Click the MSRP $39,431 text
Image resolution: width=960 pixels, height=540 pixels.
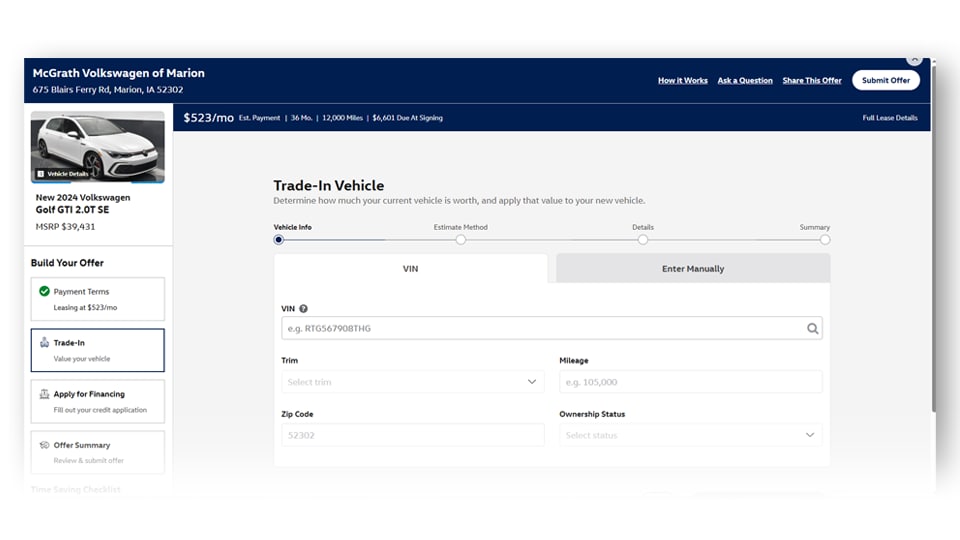[x=66, y=227]
